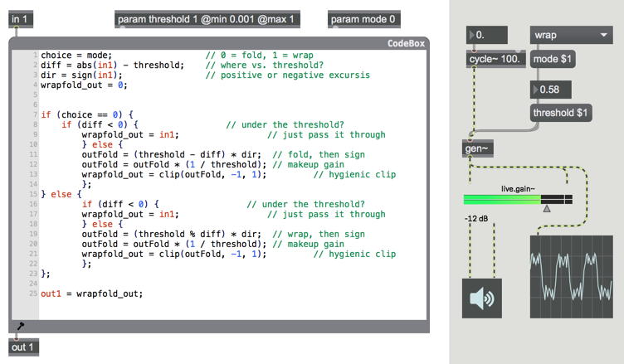Click the live.gain~ label text
The width and height of the screenshot is (624, 364).
[x=518, y=189]
